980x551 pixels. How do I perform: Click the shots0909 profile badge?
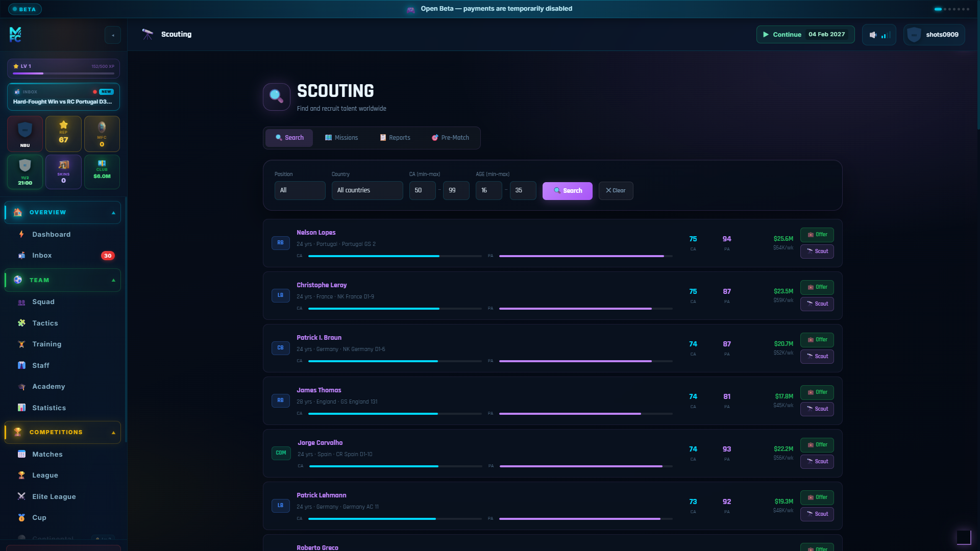pyautogui.click(x=934, y=35)
